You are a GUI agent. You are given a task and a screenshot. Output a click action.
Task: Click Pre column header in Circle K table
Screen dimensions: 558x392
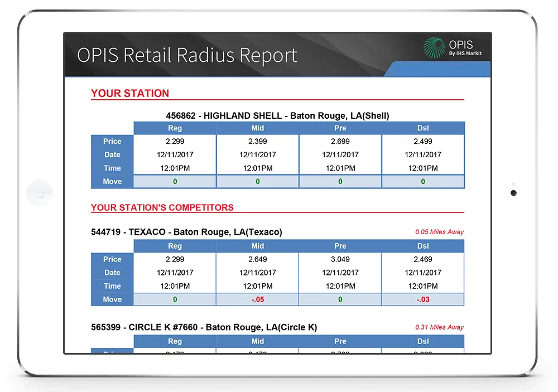point(340,341)
